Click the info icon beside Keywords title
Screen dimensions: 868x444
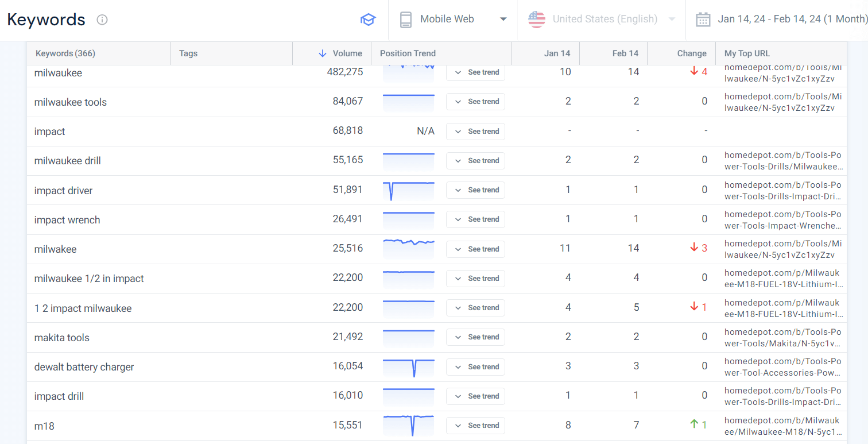click(x=102, y=20)
